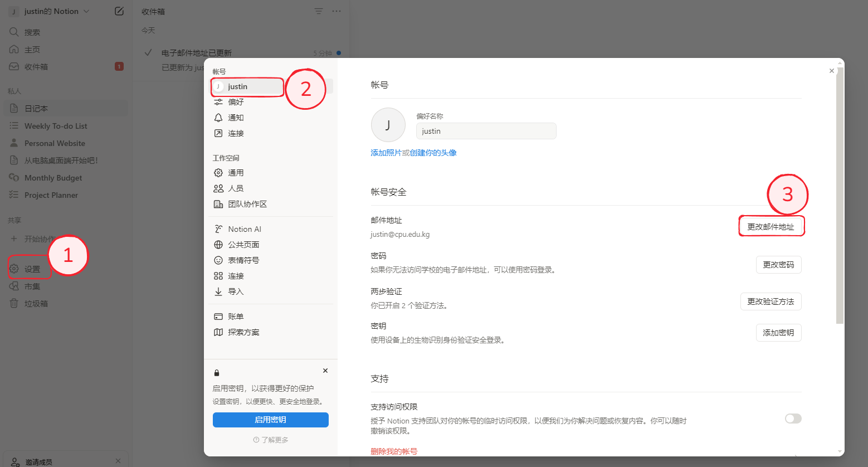868x467 pixels.
Task: Click the 设置 gear in the sidebar
Action: pos(14,269)
